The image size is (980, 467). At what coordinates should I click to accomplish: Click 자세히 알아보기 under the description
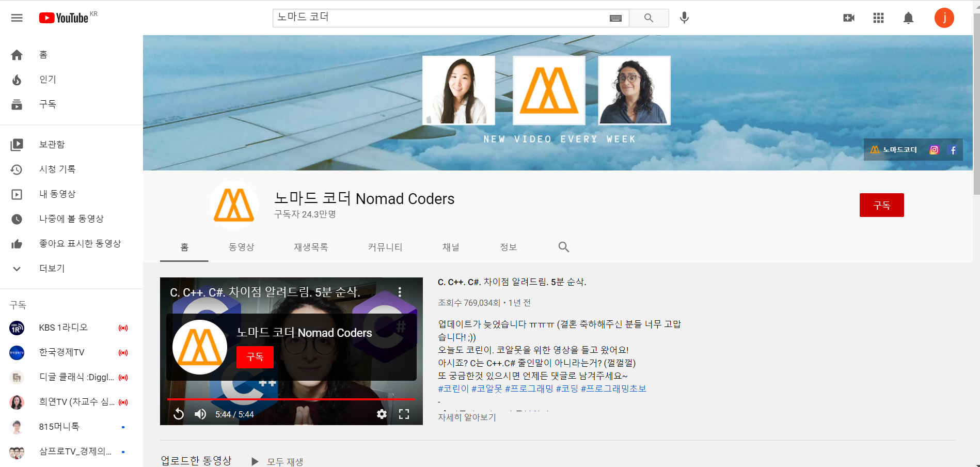(x=467, y=417)
